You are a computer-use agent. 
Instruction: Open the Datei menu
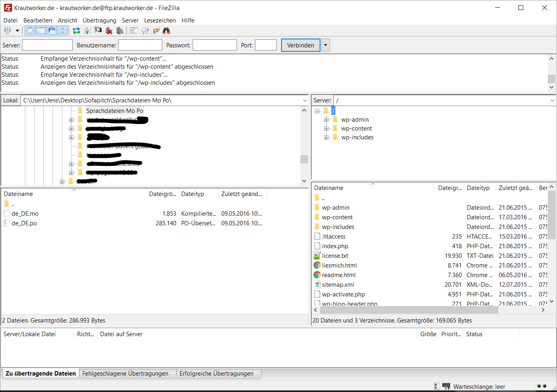(x=10, y=20)
